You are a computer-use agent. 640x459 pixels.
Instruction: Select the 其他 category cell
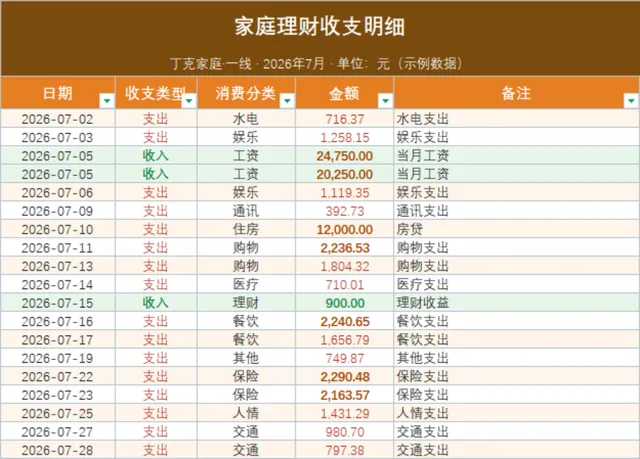click(246, 358)
